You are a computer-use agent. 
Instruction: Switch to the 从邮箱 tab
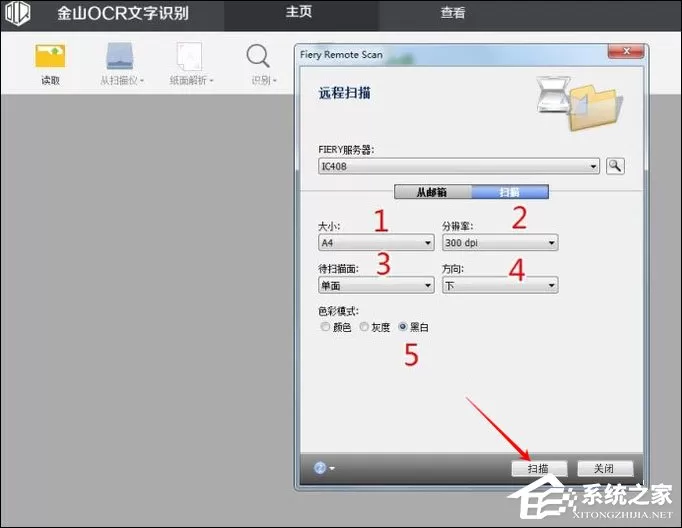[x=432, y=192]
